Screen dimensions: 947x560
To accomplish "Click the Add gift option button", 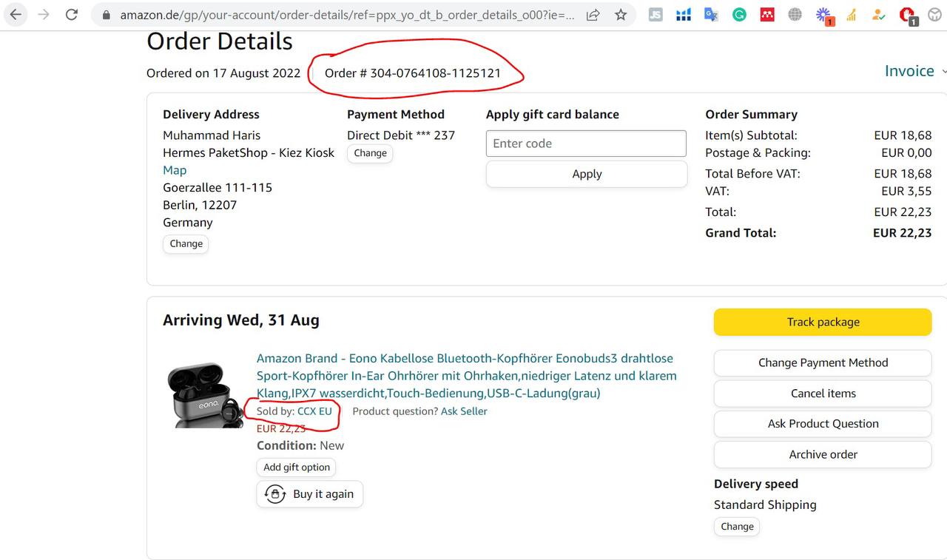I will (x=297, y=468).
